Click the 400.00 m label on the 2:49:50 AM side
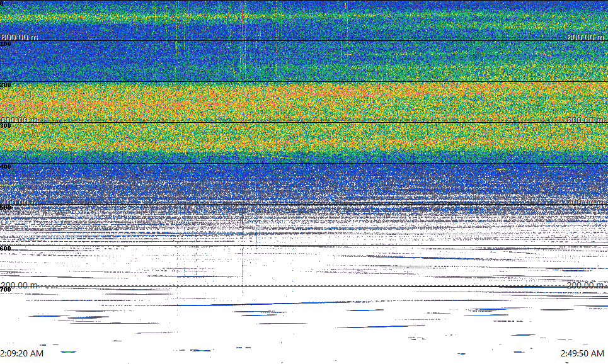 click(585, 202)
